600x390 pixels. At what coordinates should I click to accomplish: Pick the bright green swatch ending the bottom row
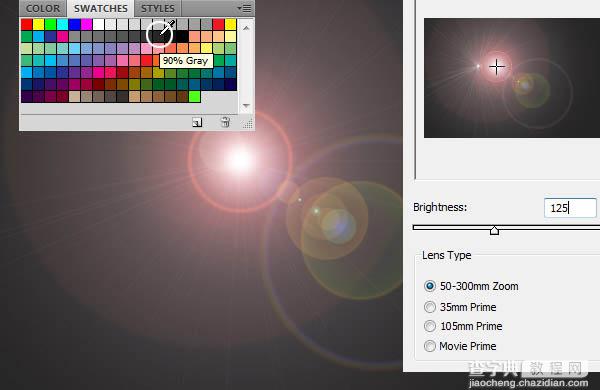point(194,96)
